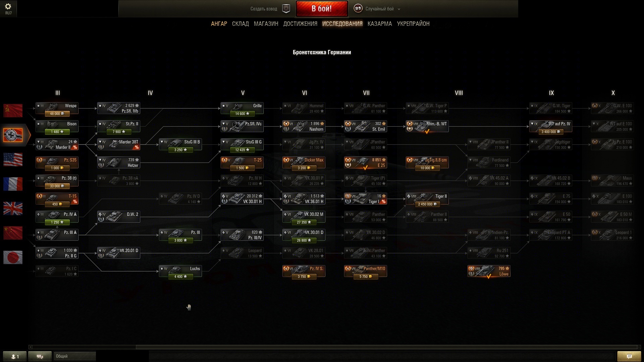Switch to the МАГАЗИН tab

pyautogui.click(x=266, y=24)
